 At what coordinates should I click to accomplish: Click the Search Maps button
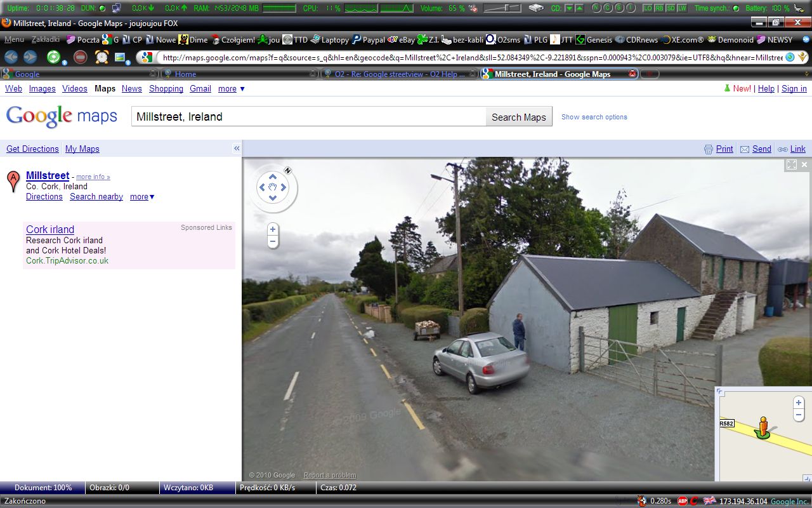519,117
